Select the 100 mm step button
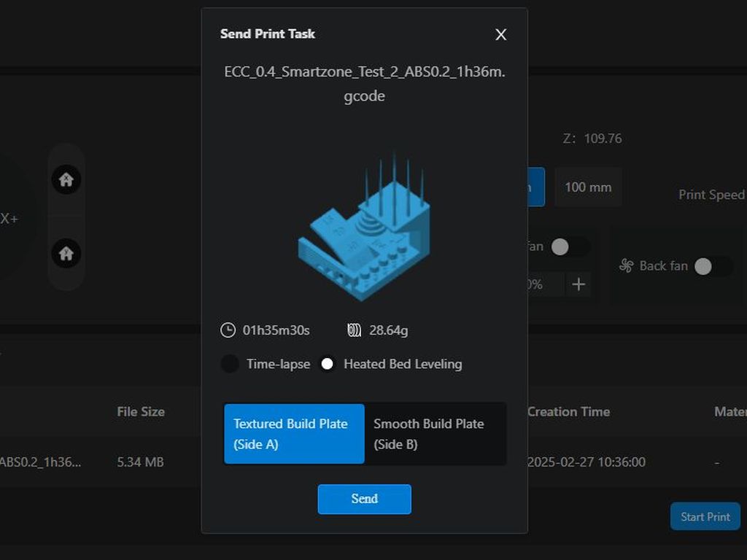The width and height of the screenshot is (747, 560). pos(589,187)
